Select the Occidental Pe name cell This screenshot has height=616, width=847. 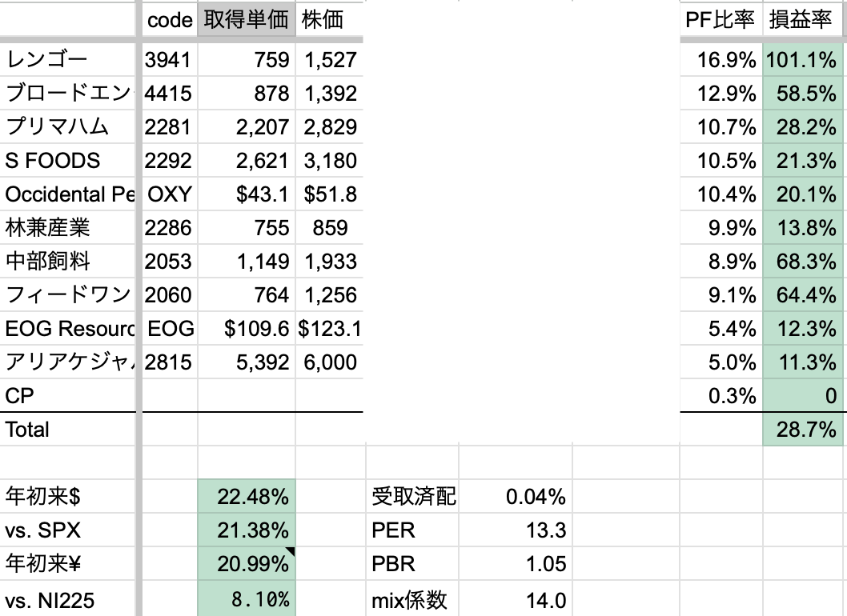pyautogui.click(x=67, y=194)
